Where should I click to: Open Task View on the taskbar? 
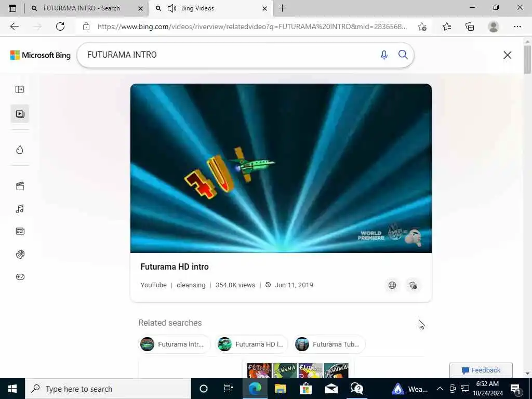click(229, 389)
